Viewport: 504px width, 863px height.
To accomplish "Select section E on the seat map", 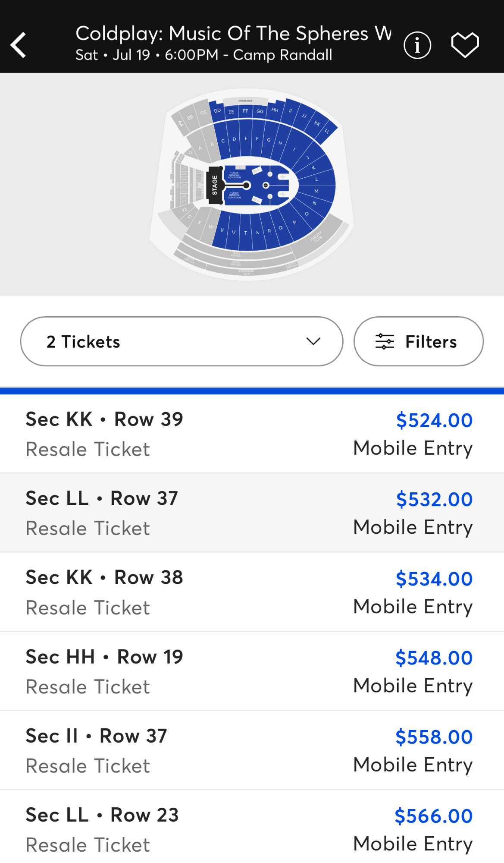I will coord(246,139).
